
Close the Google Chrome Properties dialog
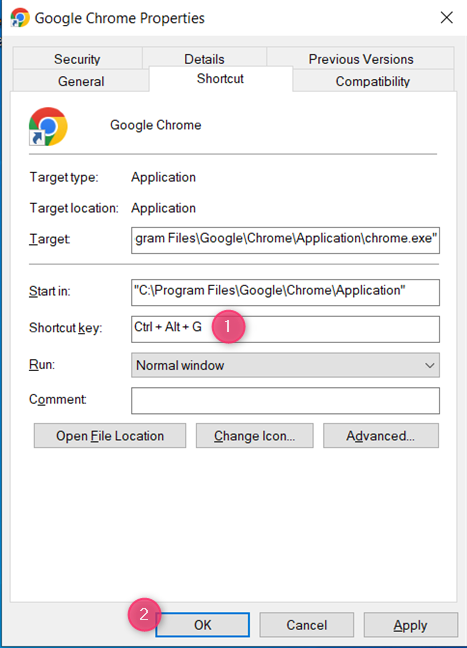(x=447, y=18)
